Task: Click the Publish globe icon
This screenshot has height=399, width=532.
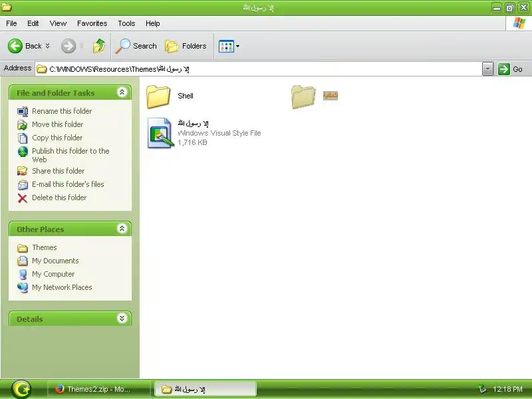Action: click(x=23, y=152)
